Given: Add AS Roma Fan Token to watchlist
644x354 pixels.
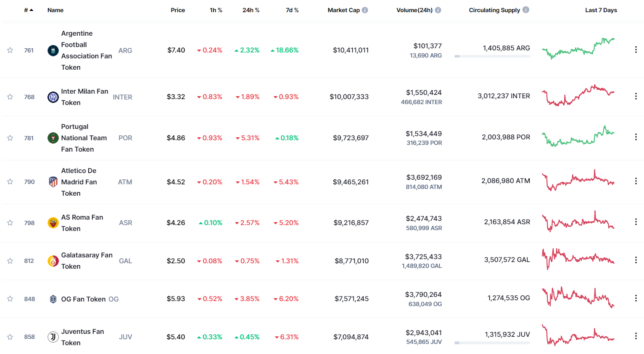Looking at the screenshot, I should 10,223.
